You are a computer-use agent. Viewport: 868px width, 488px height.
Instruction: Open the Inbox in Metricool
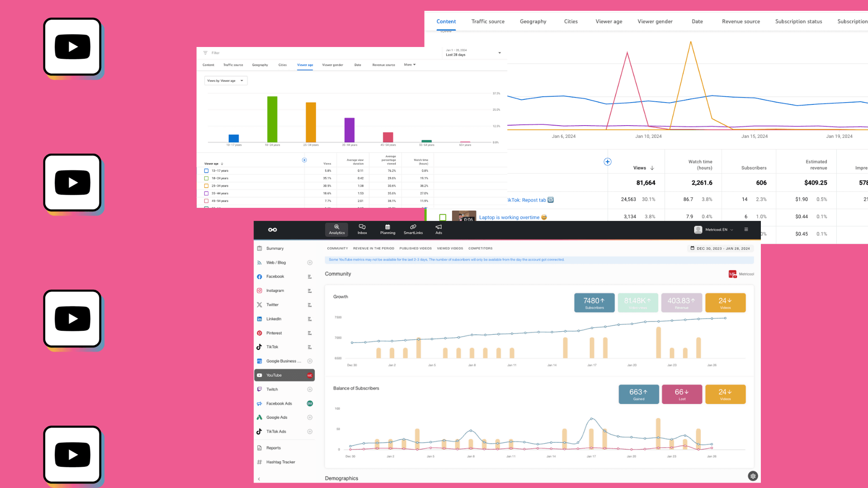[362, 230]
